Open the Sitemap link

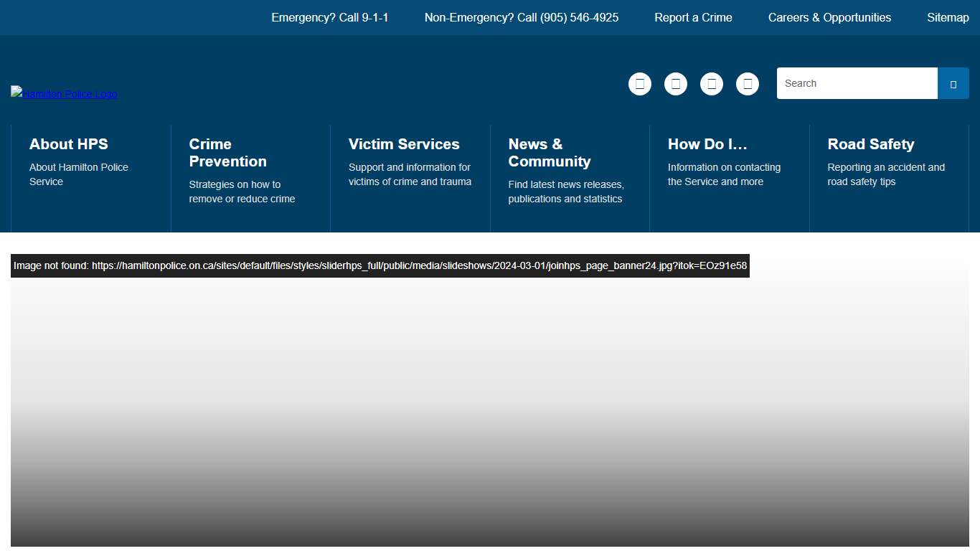click(x=948, y=17)
